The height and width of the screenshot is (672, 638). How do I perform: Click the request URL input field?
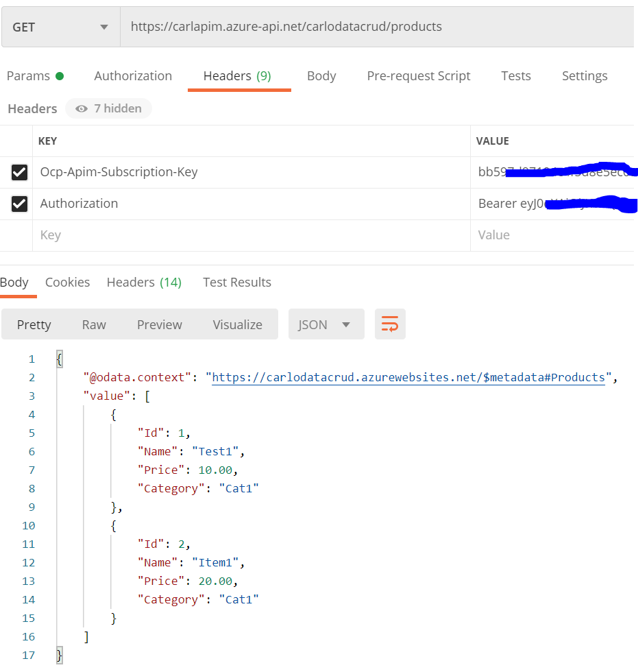tap(377, 26)
